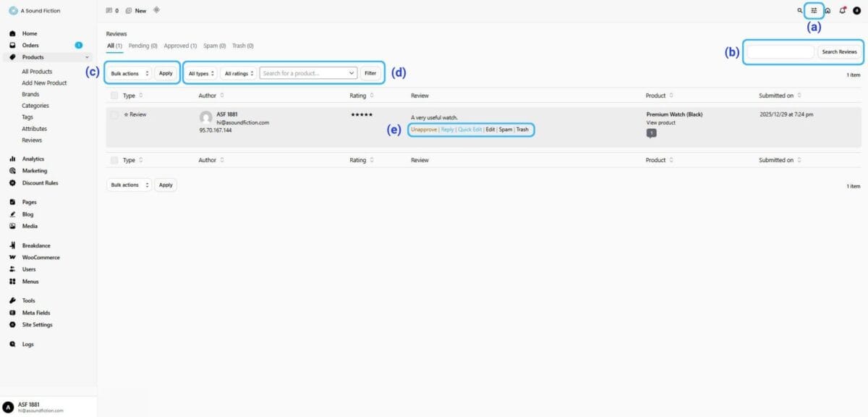Image resolution: width=868 pixels, height=417 pixels.
Task: Click the search magnifier icon in top bar
Action: [799, 11]
